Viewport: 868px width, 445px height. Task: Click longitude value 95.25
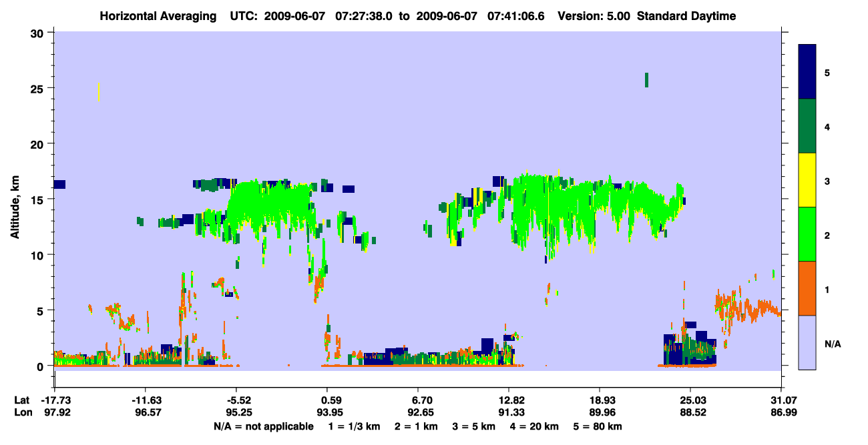point(237,412)
